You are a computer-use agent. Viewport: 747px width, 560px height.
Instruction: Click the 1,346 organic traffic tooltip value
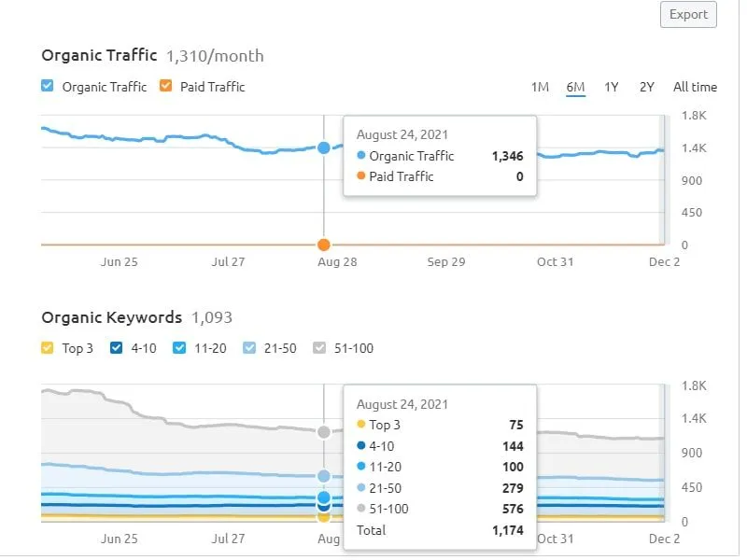(507, 156)
